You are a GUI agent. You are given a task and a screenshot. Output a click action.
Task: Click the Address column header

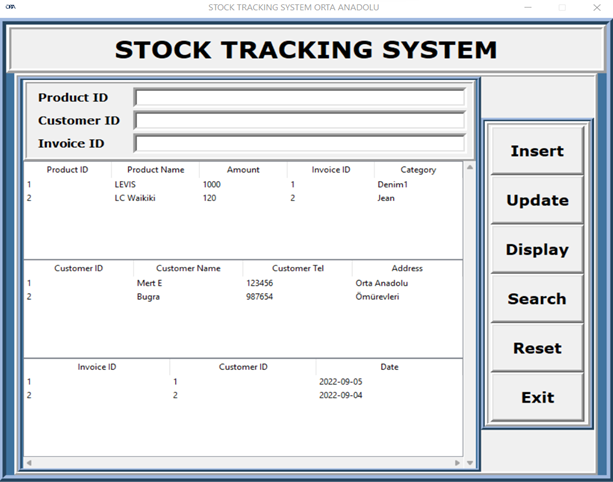click(x=407, y=268)
